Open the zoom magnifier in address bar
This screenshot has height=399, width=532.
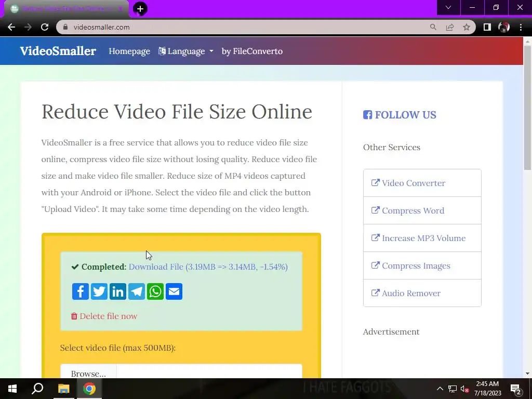433,27
